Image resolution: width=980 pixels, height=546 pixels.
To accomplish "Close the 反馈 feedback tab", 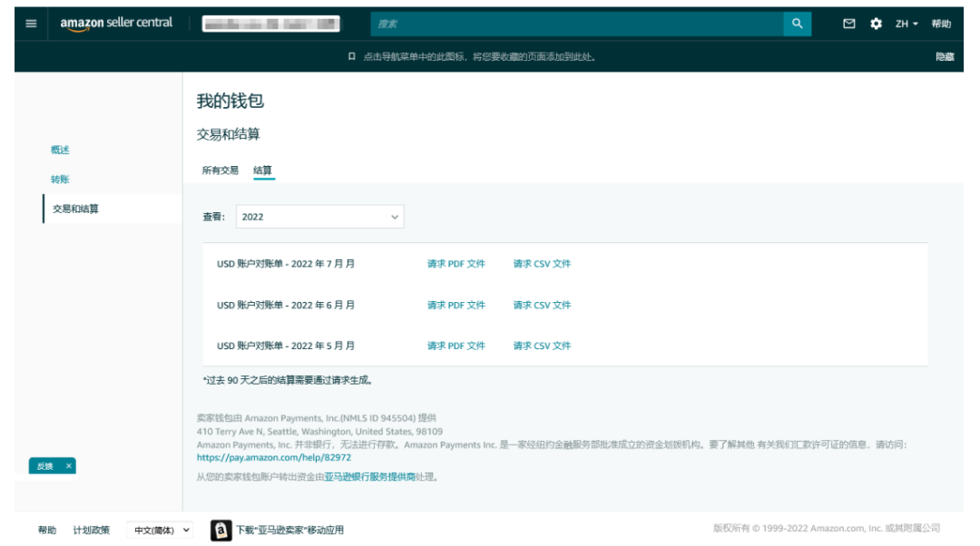I will 69,466.
